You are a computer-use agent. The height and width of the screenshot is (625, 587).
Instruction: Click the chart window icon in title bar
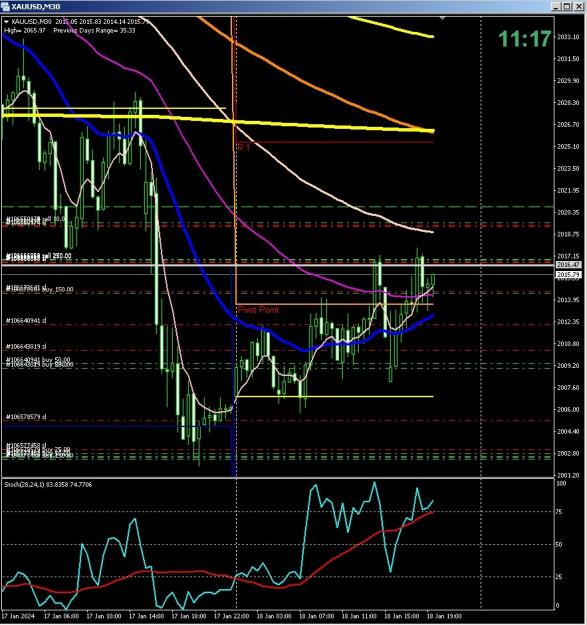pyautogui.click(x=6, y=6)
